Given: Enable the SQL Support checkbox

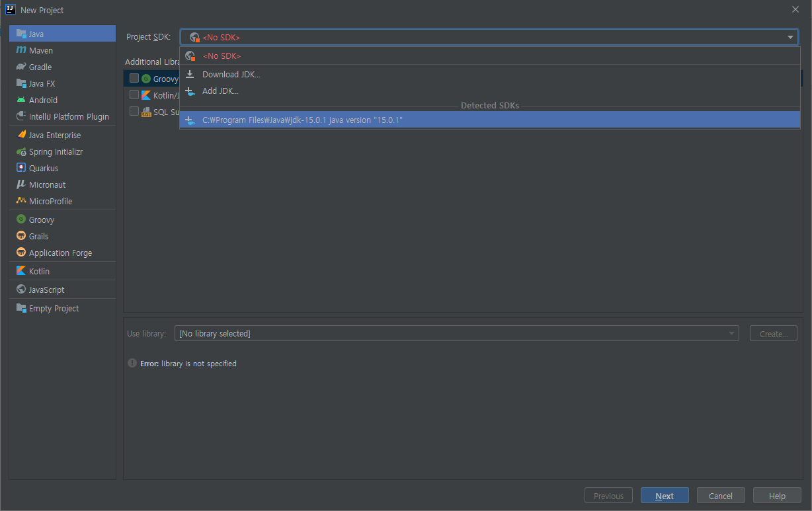Looking at the screenshot, I should (x=134, y=111).
